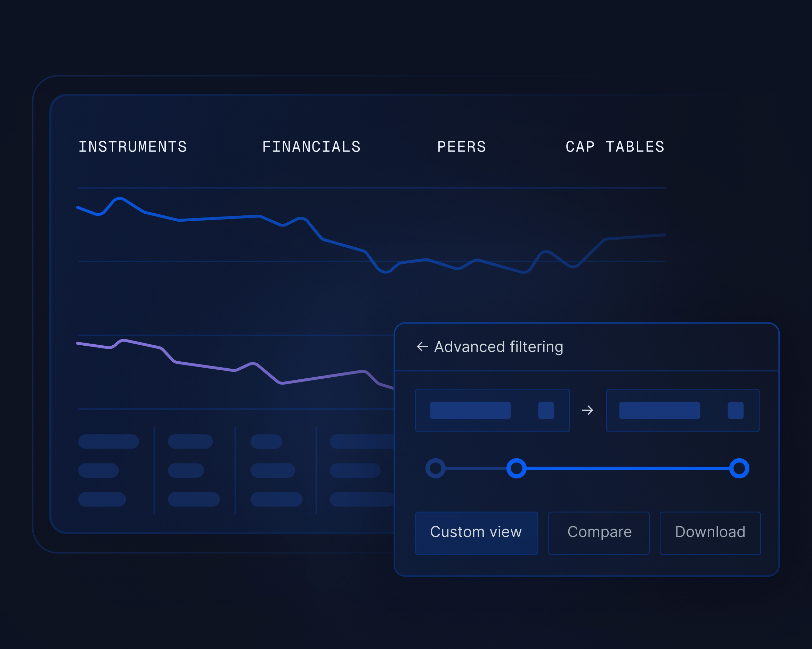The height and width of the screenshot is (649, 812).
Task: Select the PEERS tab
Action: [x=461, y=147]
